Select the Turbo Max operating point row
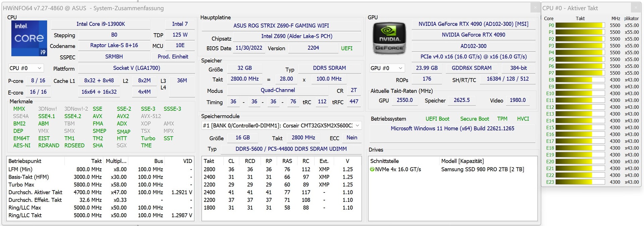The width and height of the screenshot is (644, 226). pos(100,184)
